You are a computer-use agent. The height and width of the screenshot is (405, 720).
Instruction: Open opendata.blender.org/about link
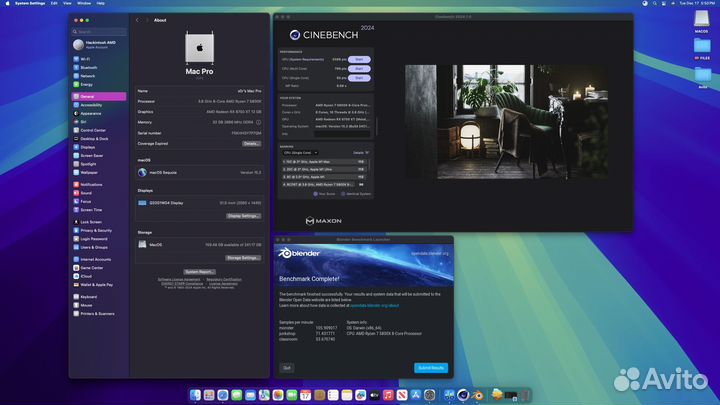374,306
